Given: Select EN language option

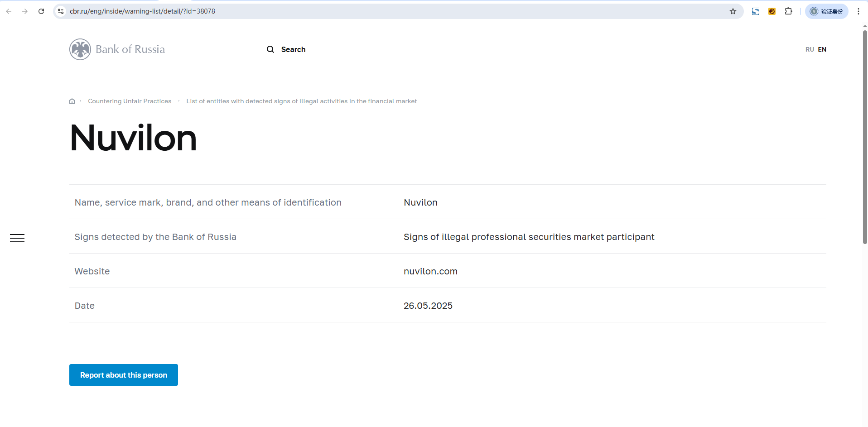Looking at the screenshot, I should 822,49.
